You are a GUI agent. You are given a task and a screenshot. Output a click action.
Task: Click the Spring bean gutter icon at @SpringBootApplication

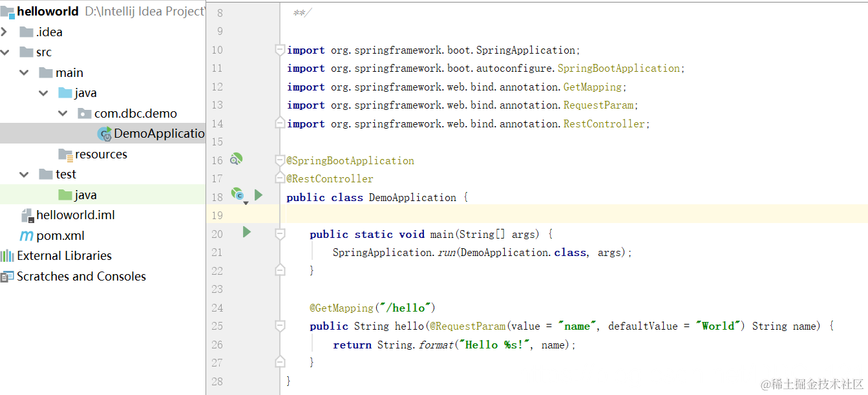point(237,158)
